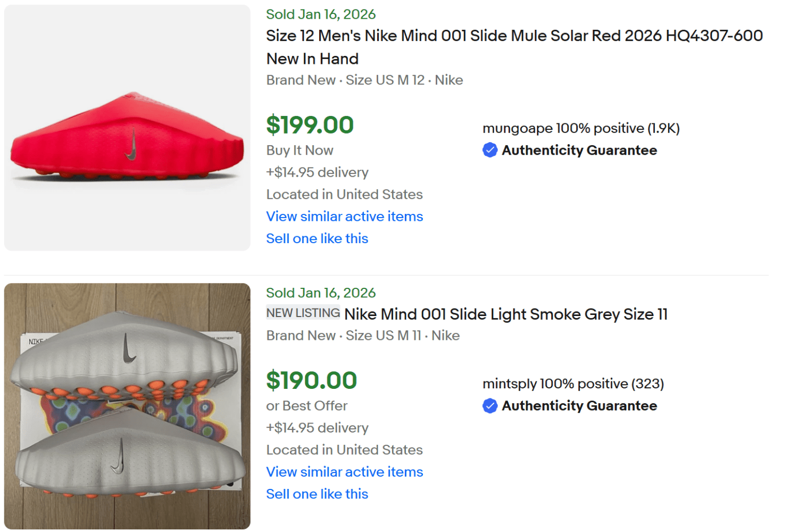Click the NEW LISTING tag on the grey slides

[x=303, y=313]
